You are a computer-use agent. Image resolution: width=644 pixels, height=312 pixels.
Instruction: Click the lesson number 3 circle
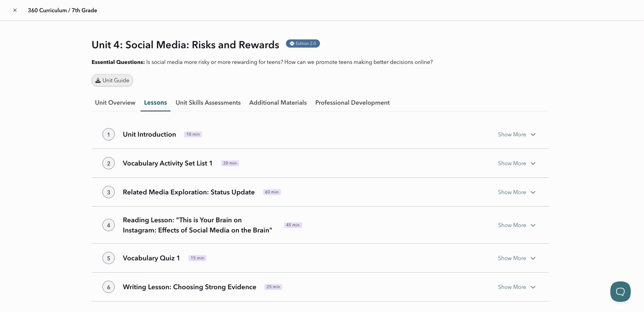click(109, 192)
